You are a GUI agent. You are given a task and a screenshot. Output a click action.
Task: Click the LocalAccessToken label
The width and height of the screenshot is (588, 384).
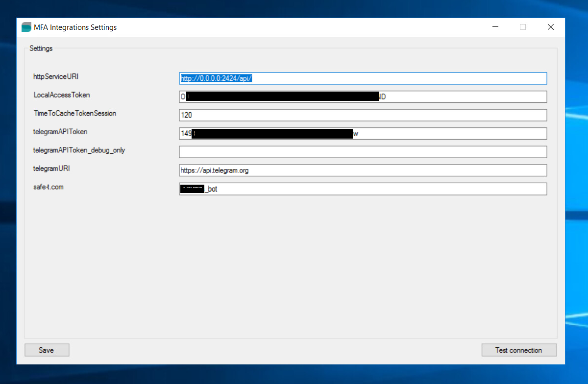pos(62,95)
